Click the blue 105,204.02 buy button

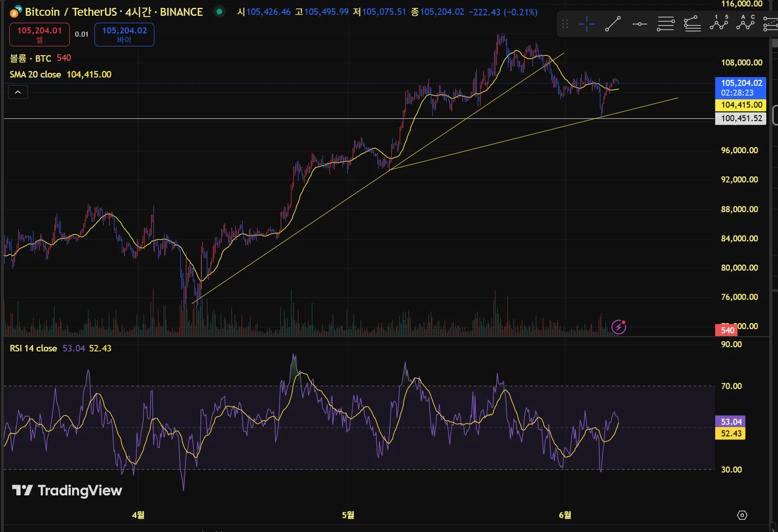pos(124,34)
